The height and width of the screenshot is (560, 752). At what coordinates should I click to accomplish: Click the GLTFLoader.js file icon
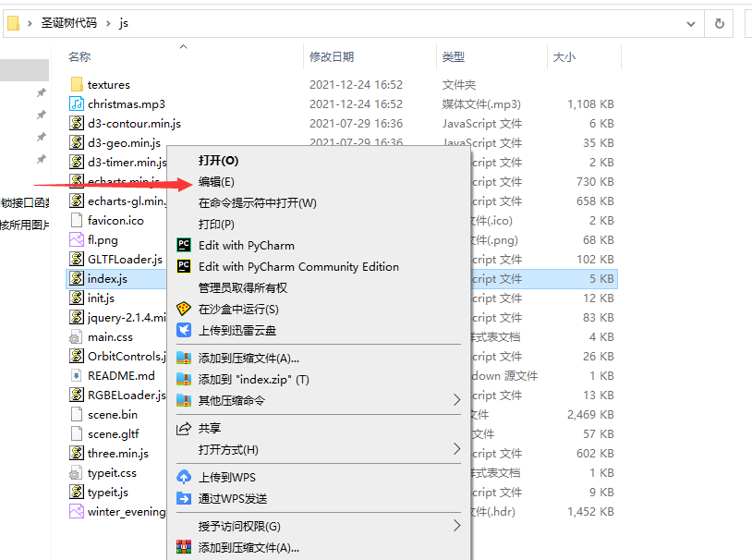click(77, 259)
